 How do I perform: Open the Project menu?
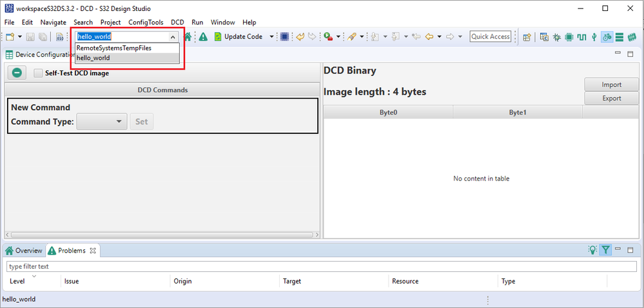click(110, 22)
